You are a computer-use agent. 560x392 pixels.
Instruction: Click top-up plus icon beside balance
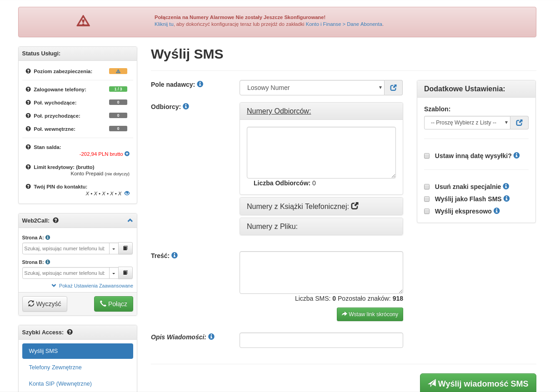pyautogui.click(x=127, y=154)
